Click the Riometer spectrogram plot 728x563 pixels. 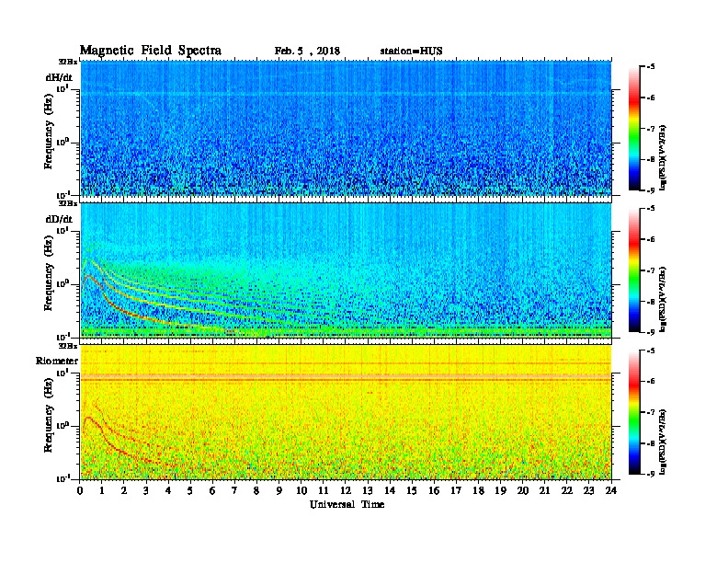click(x=346, y=412)
